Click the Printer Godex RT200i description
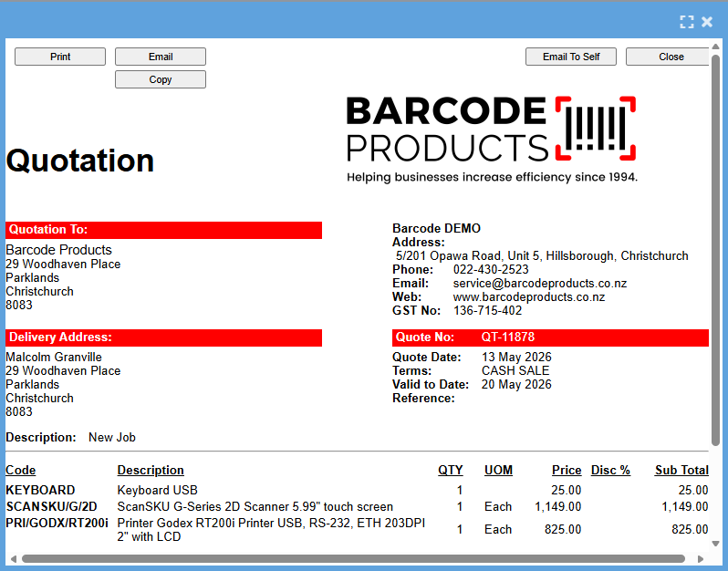The image size is (728, 571). point(271,530)
